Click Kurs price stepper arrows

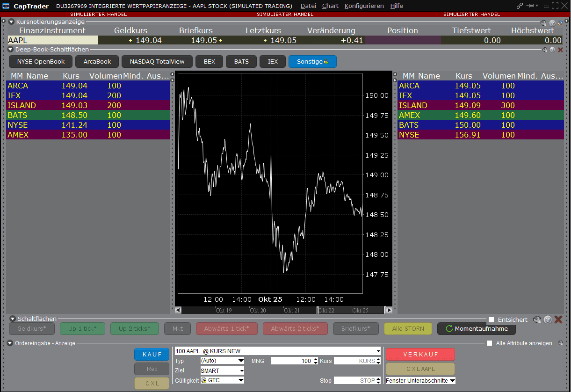378,361
